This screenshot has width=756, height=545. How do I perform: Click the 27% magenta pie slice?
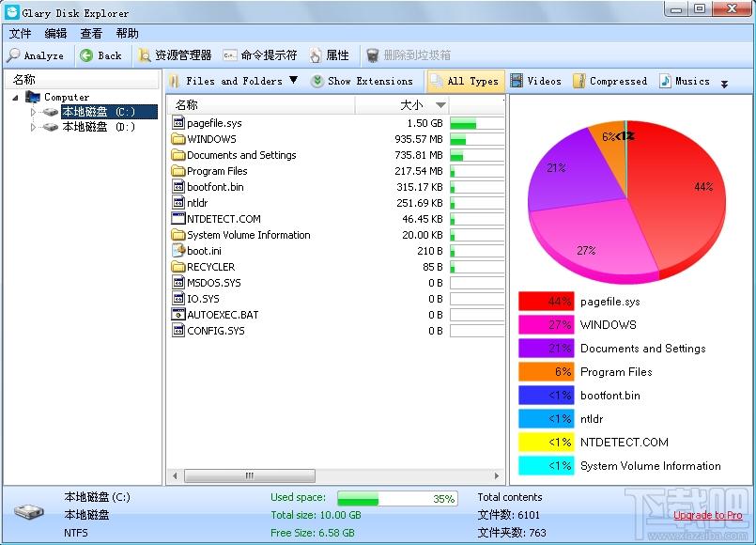593,239
